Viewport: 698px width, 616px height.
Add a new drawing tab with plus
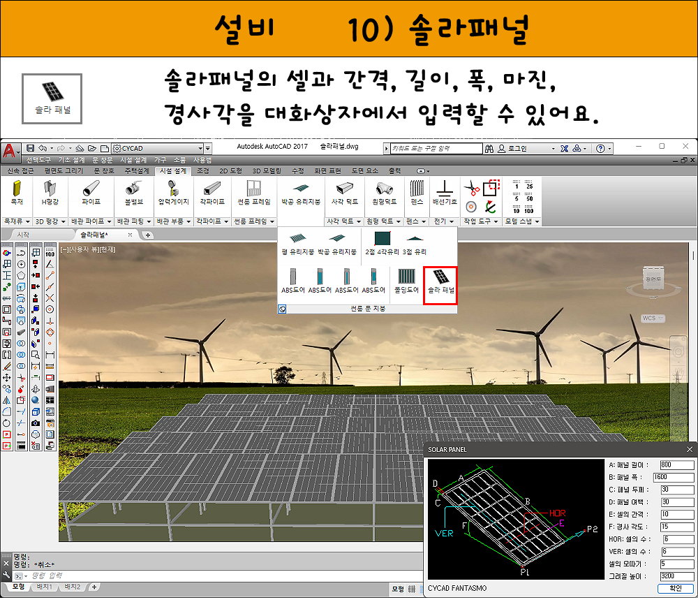[x=148, y=235]
